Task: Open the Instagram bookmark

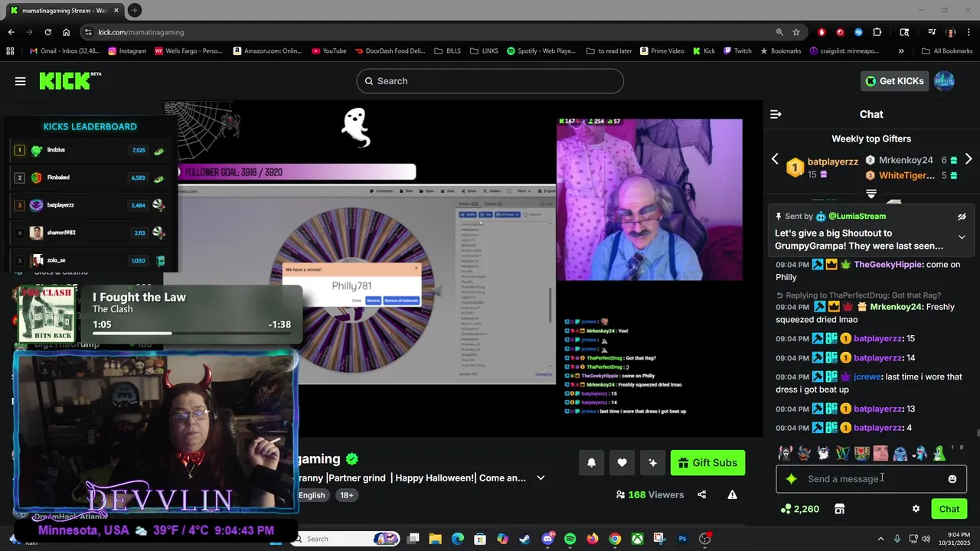Action: point(127,51)
